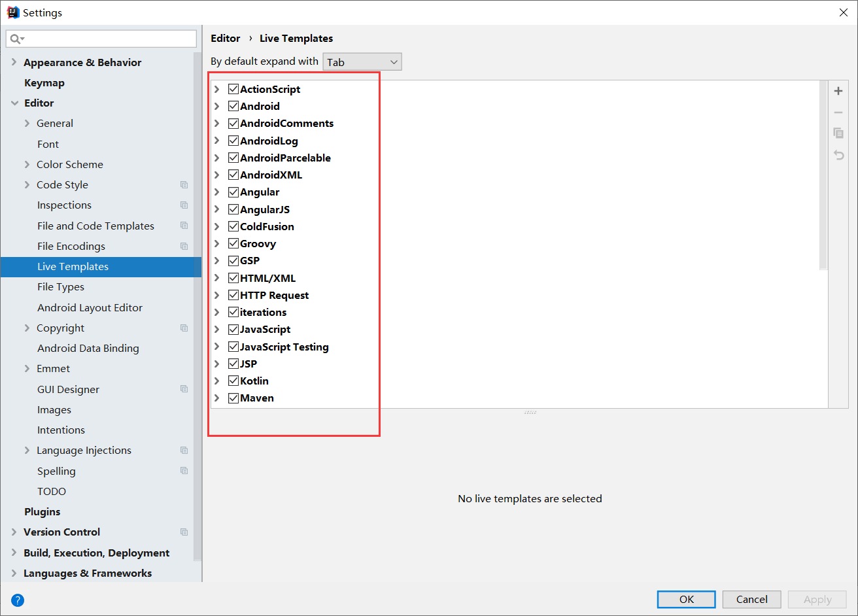
Task: Collapse the Editor settings section
Action: point(14,103)
